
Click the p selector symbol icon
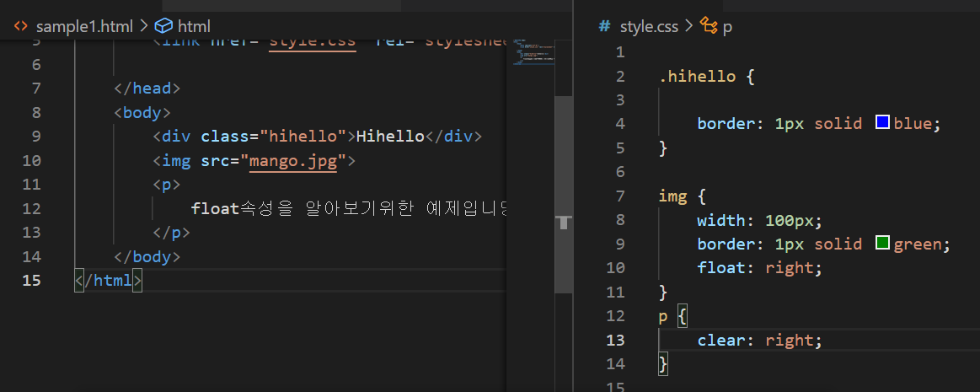708,25
